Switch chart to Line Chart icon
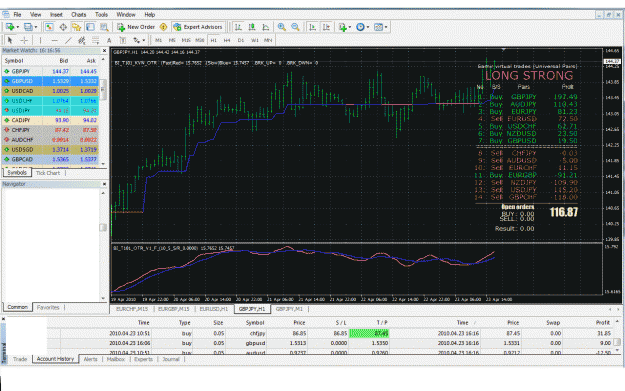 [x=266, y=27]
